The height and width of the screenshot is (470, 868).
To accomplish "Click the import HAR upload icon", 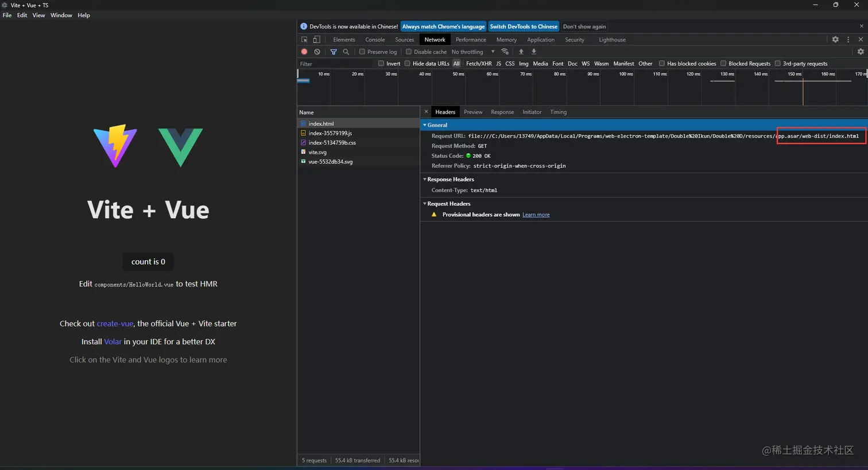I will click(x=521, y=52).
